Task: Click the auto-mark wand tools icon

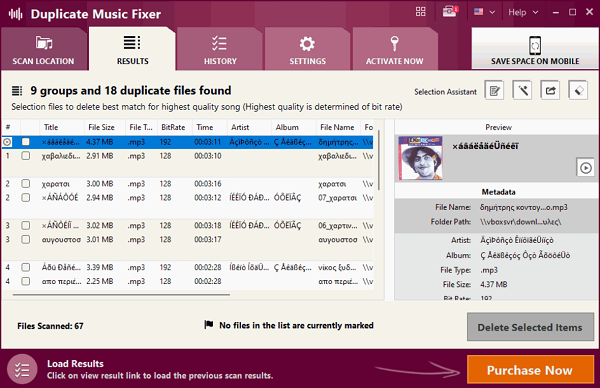Action: pos(522,90)
